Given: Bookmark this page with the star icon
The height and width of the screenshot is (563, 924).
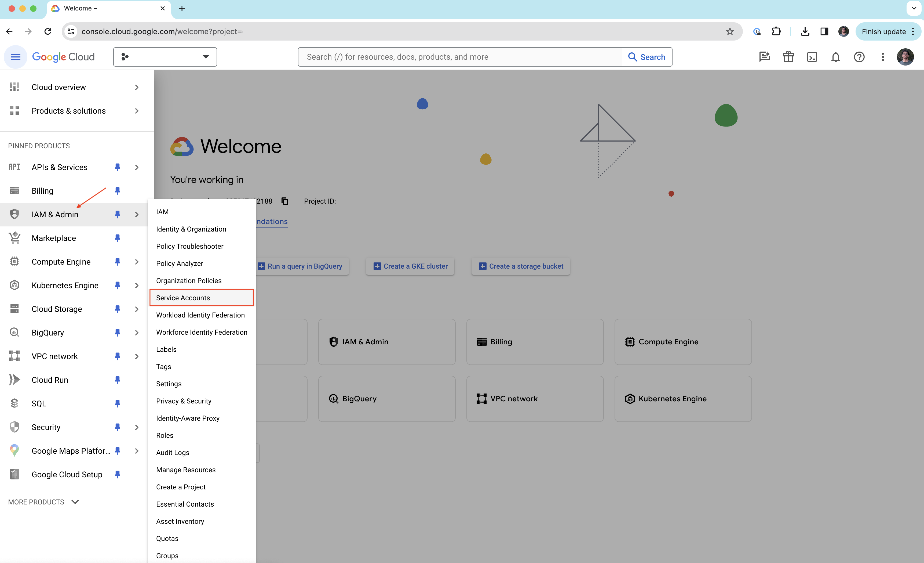Looking at the screenshot, I should [x=729, y=31].
